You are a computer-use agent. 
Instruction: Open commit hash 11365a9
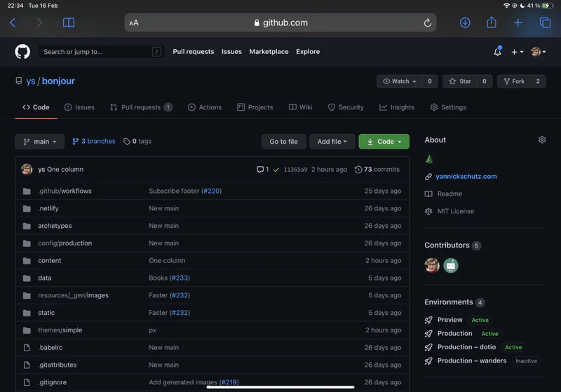click(295, 170)
